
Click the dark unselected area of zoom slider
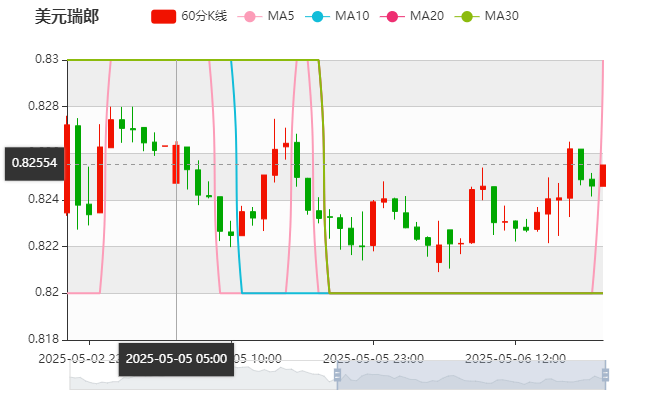click(200, 377)
